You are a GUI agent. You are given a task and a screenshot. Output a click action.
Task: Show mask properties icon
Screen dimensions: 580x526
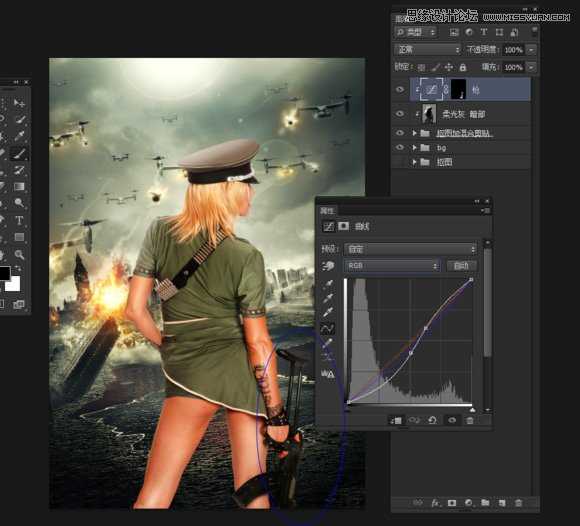point(344,226)
